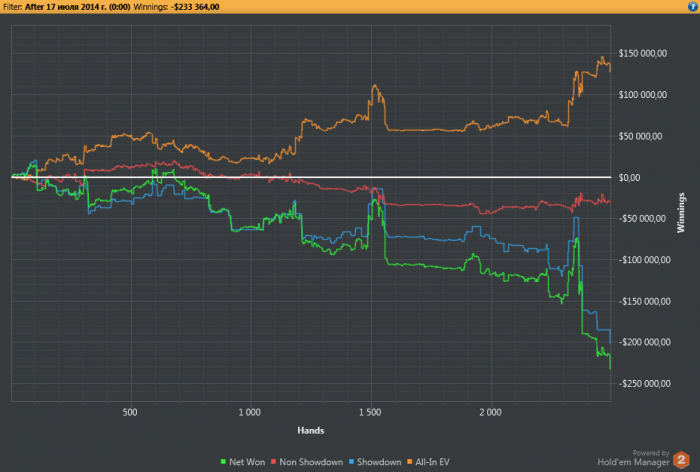Viewport: 700px width, 472px height.
Task: Click the $50 000,00 axis label
Action: pyautogui.click(x=640, y=136)
